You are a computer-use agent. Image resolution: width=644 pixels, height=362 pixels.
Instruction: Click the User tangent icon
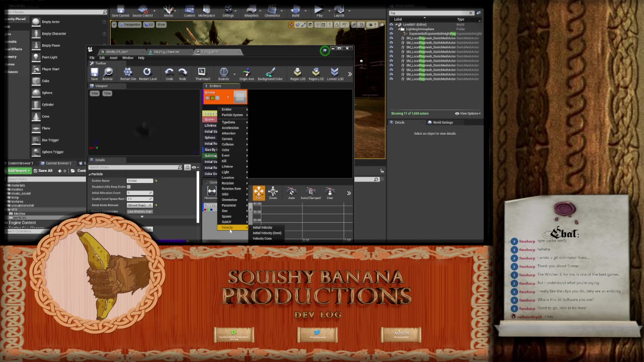coord(330,192)
